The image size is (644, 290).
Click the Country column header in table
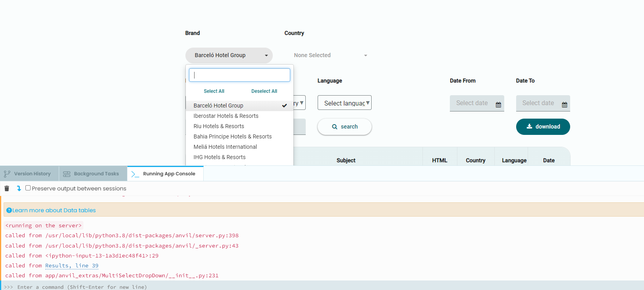[x=475, y=160]
